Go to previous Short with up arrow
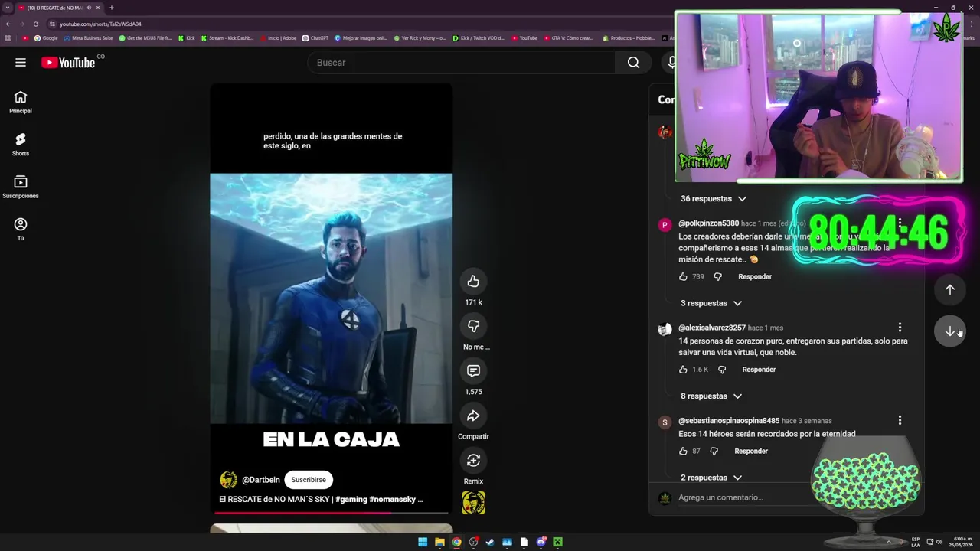This screenshot has height=551, width=980. pyautogui.click(x=949, y=289)
